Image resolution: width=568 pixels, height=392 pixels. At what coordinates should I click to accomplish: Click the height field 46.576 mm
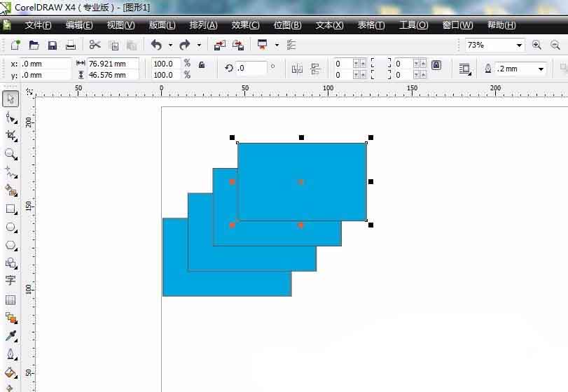pyautogui.click(x=113, y=75)
